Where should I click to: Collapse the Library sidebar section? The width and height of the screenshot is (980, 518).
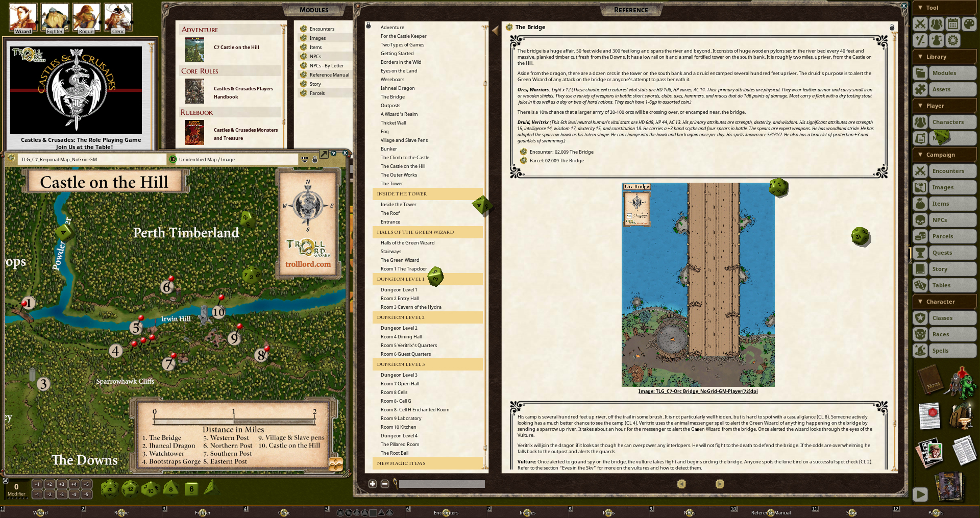coord(945,57)
